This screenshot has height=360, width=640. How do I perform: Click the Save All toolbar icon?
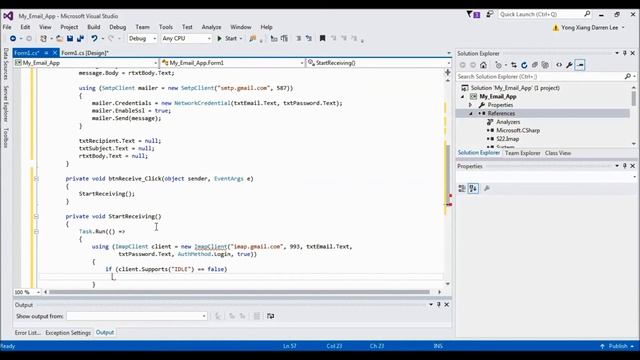(x=80, y=38)
